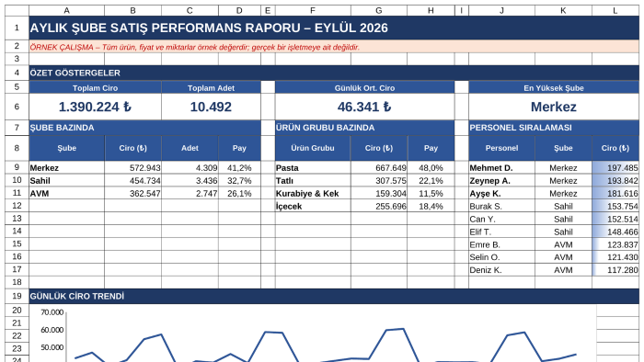
Task: Select column A header
Action: coord(66,11)
